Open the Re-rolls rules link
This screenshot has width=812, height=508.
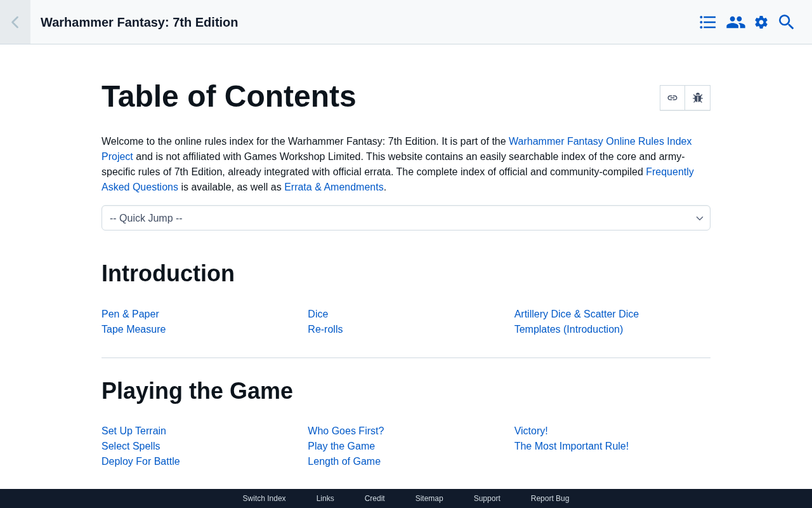pos(325,330)
